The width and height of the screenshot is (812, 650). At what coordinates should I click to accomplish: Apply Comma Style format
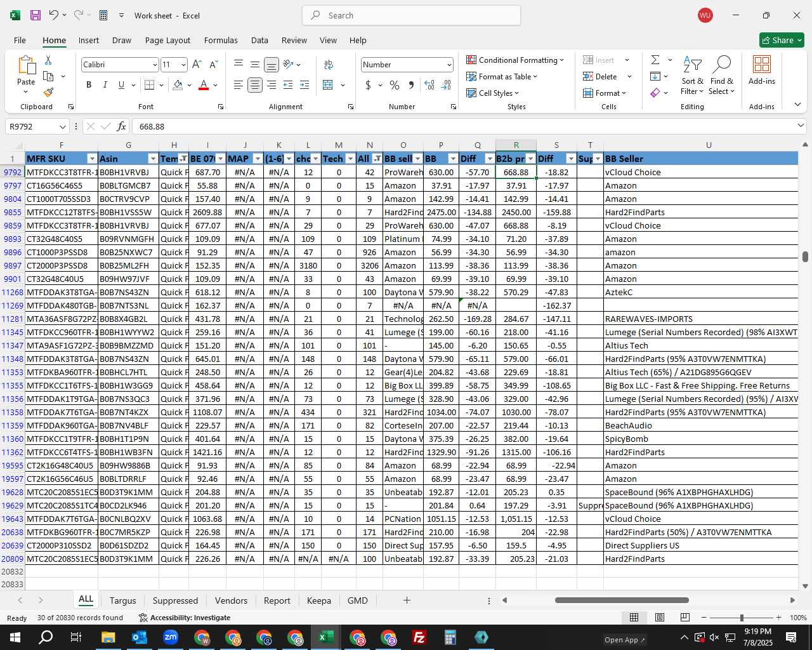(x=411, y=84)
